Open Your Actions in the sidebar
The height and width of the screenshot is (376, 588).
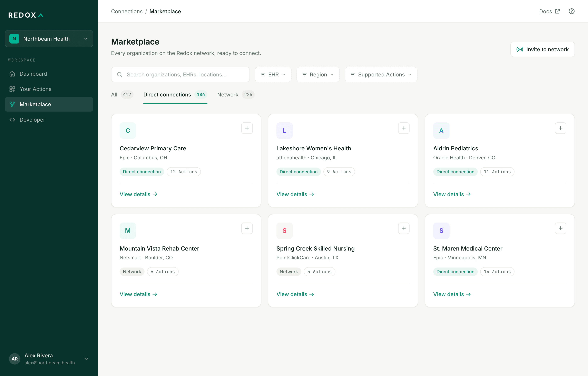[49, 89]
